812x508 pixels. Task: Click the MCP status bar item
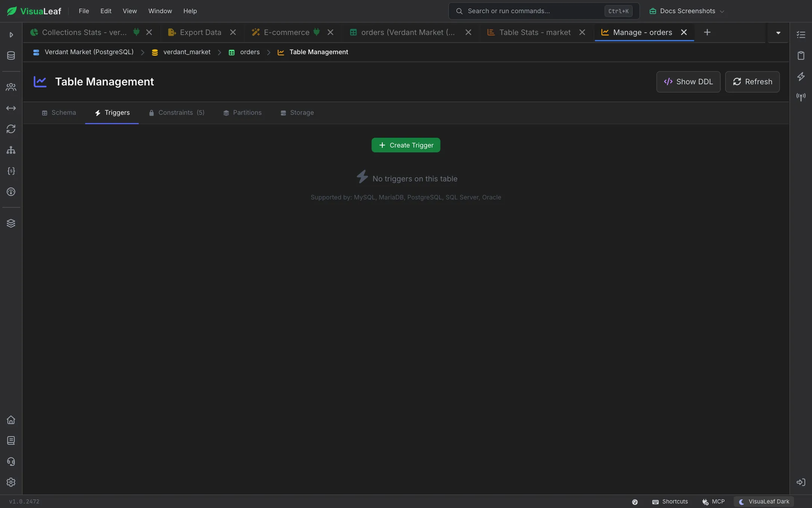713,502
